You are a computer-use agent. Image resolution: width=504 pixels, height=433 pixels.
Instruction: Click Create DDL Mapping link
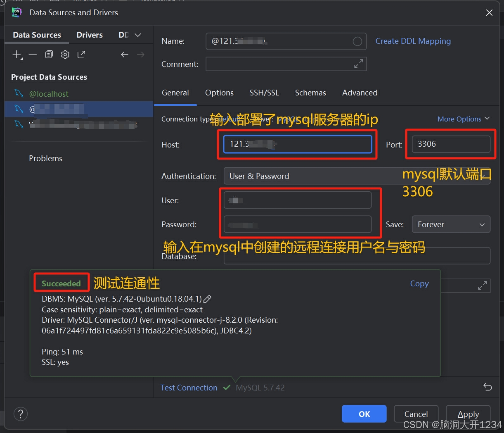(x=413, y=41)
